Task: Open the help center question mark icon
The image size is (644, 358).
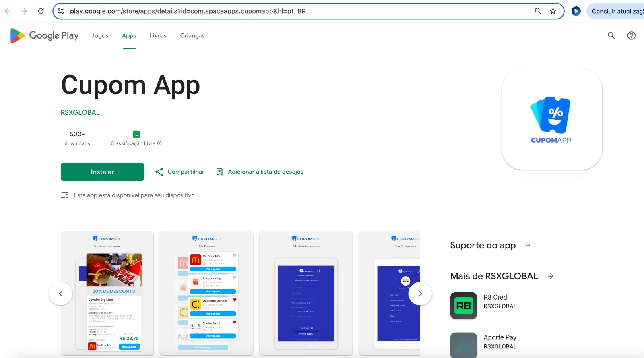Action: point(632,36)
